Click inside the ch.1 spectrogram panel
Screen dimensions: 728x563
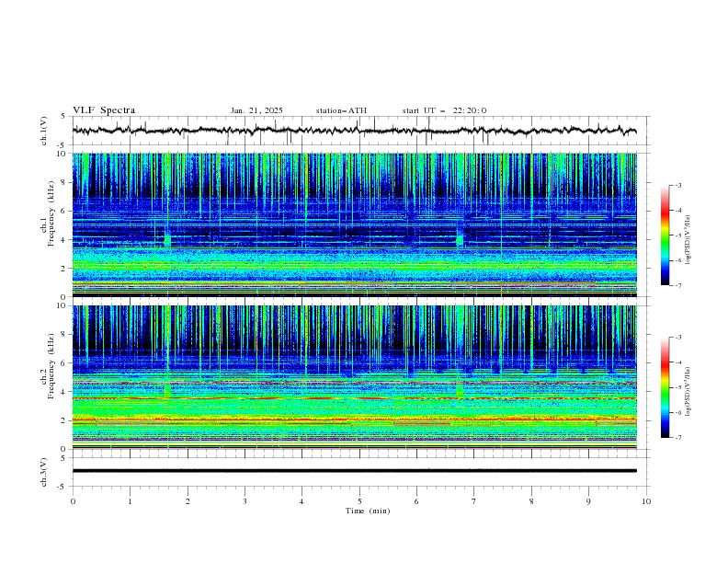click(x=355, y=224)
